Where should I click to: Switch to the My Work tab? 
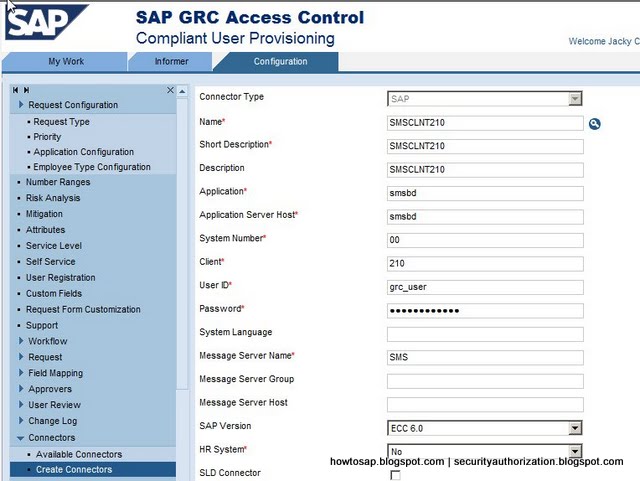tap(65, 62)
